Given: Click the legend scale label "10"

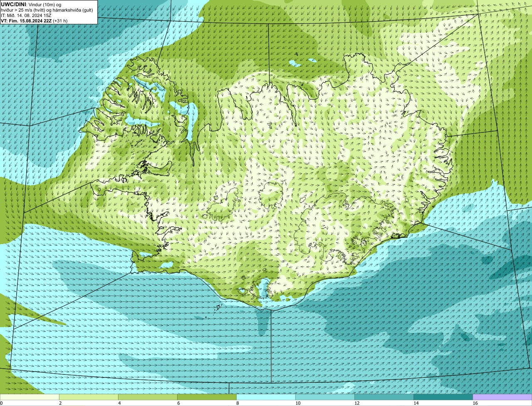Looking at the screenshot, I should point(298,403).
